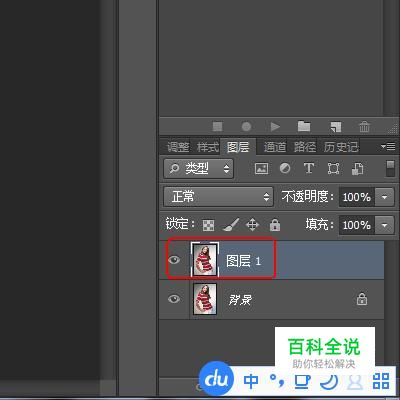Open the IME toolbox grid icon
The image size is (400, 400).
tap(381, 381)
